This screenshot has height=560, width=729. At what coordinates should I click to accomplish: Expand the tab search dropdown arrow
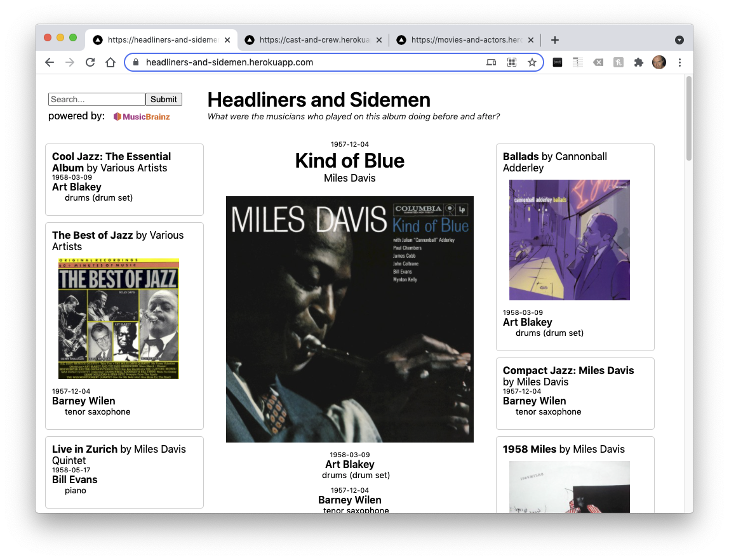679,40
